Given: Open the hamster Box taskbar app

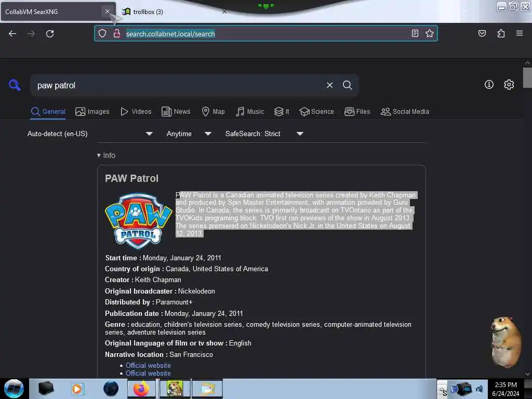Looking at the screenshot, I should click(175, 389).
